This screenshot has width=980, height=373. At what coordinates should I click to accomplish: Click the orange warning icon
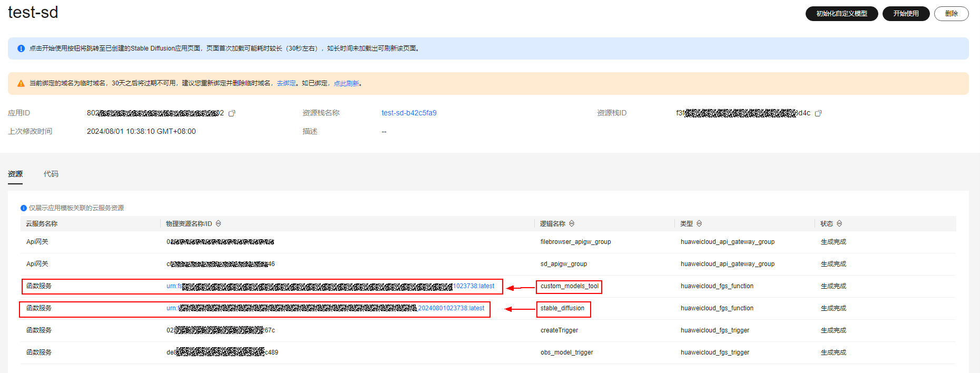[x=21, y=84]
